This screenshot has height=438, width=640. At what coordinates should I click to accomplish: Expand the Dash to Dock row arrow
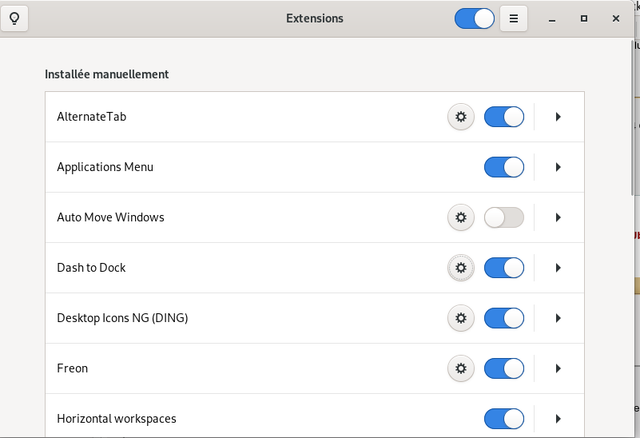pyautogui.click(x=558, y=268)
